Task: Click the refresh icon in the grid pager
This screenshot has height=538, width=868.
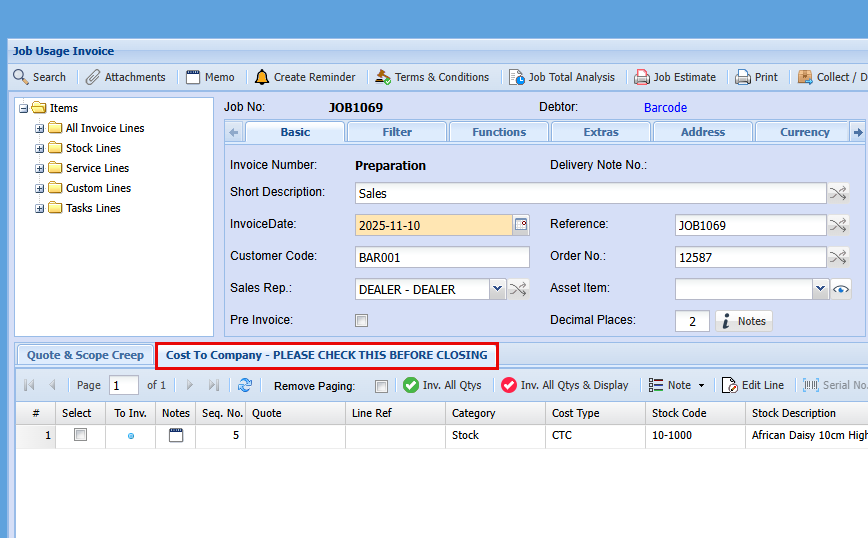Action: (245, 385)
